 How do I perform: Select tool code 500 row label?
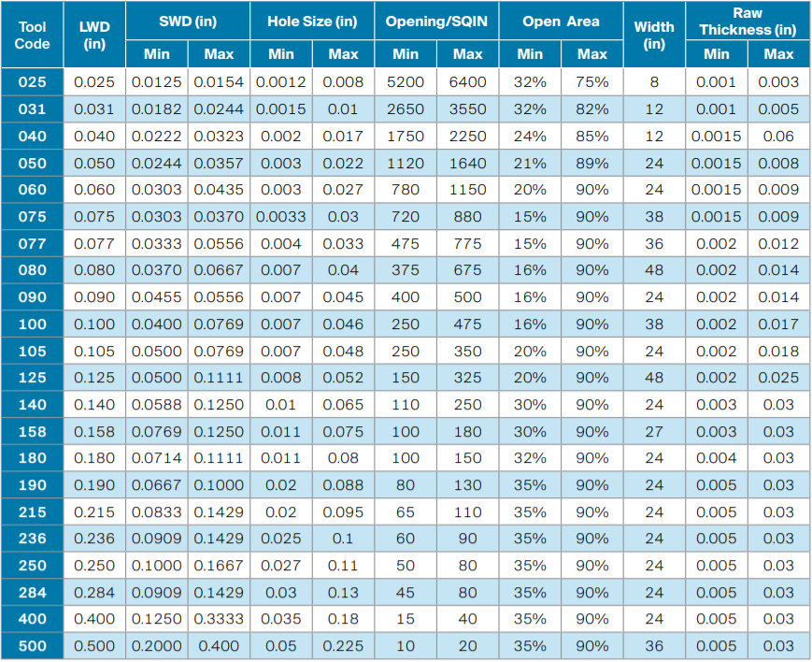pos(33,646)
